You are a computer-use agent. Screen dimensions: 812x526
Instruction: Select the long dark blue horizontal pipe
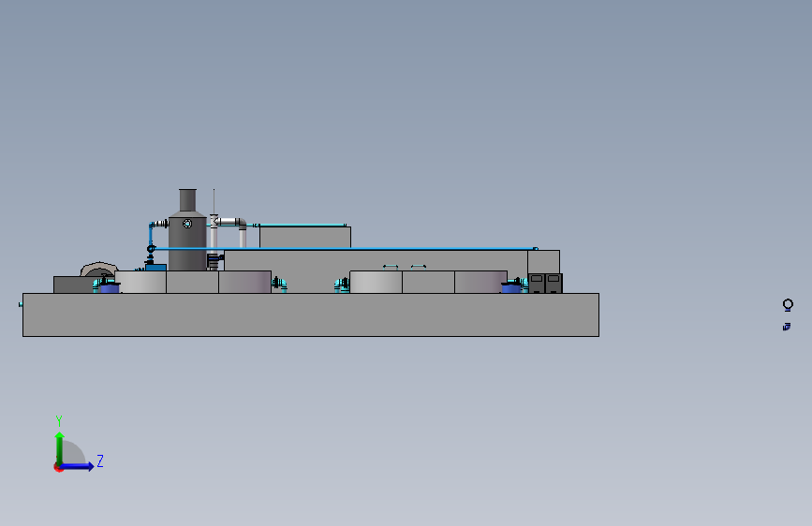tap(345, 249)
